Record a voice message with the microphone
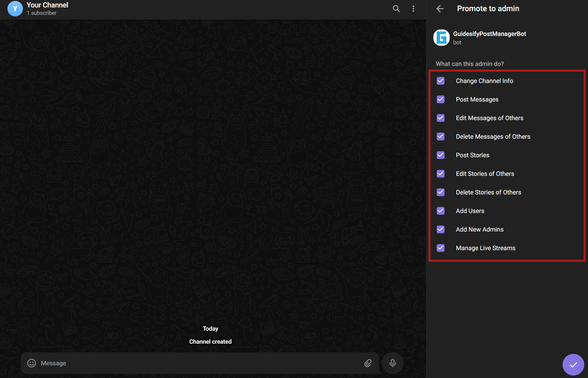 pyautogui.click(x=392, y=363)
